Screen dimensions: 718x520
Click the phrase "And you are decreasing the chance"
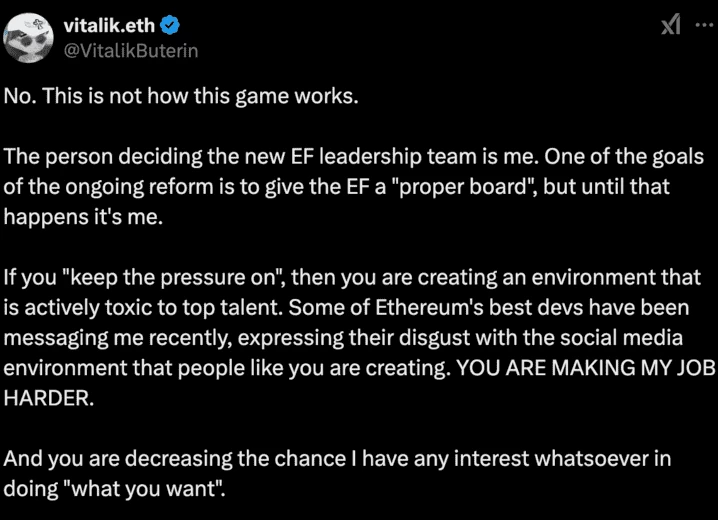pyautogui.click(x=174, y=459)
